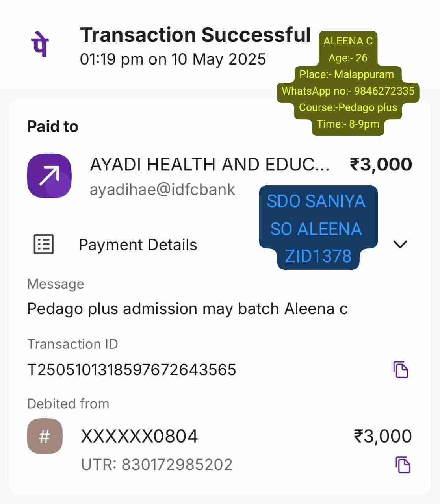Screen dimensions: 440x504
Task: Click the XXXXXX0804 account number
Action: (139, 436)
